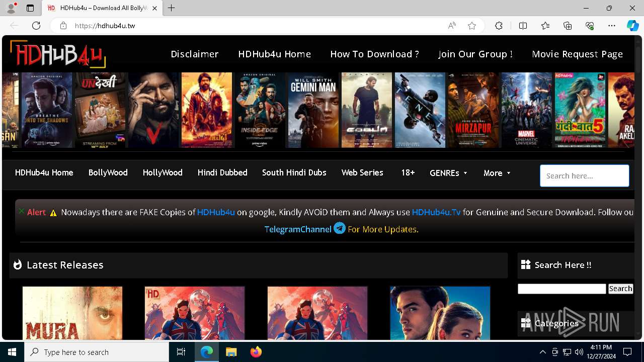Open notification center icon
The height and width of the screenshot is (362, 644).
pyautogui.click(x=627, y=352)
